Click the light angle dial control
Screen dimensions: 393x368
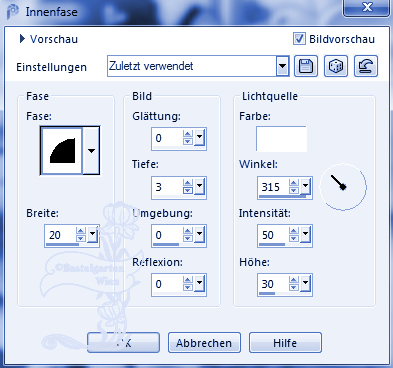point(343,187)
